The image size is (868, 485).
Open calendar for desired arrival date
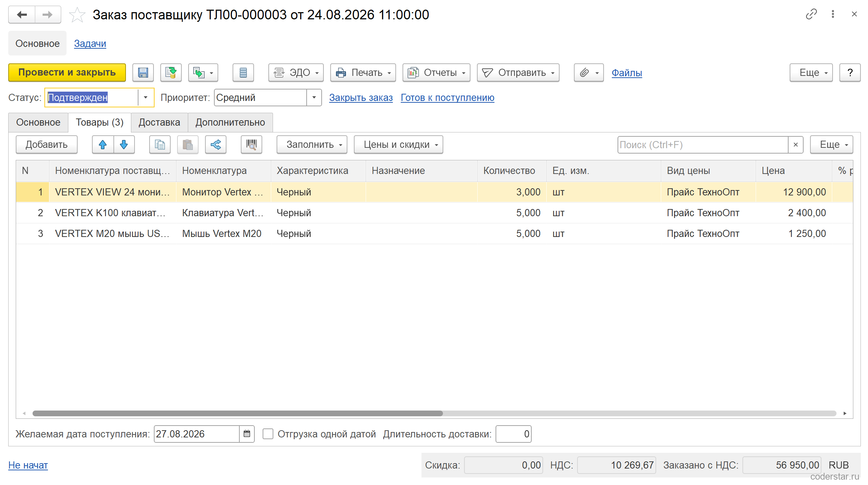tap(247, 434)
